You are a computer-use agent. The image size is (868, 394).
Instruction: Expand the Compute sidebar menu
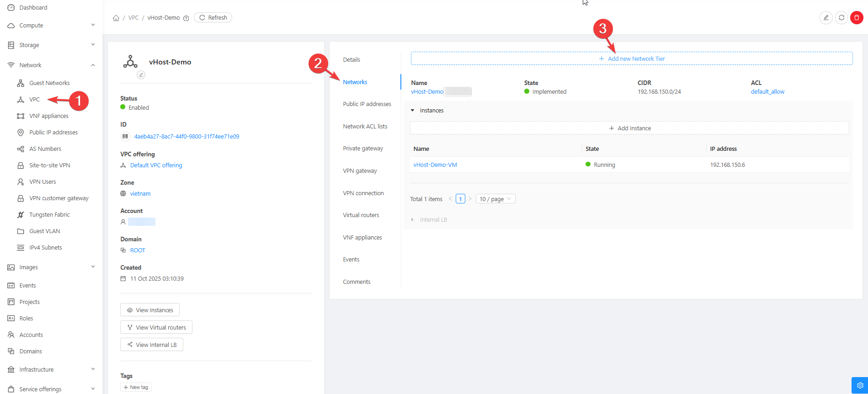[93, 26]
